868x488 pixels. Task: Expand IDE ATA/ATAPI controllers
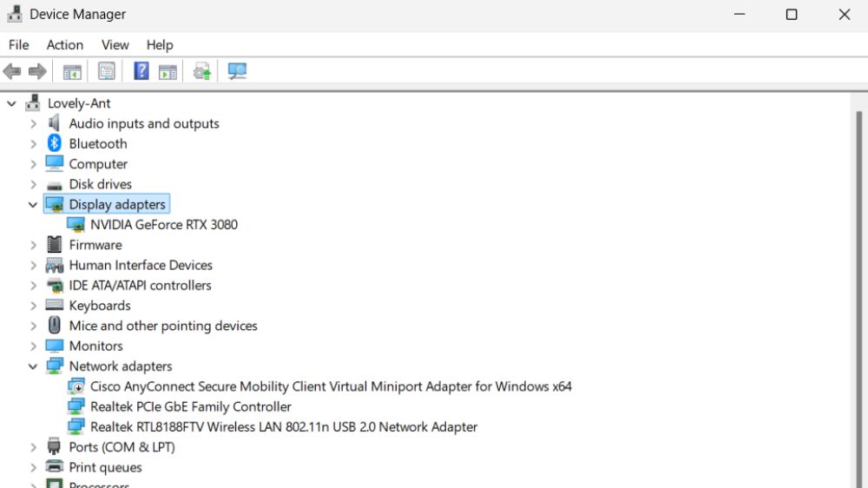pos(33,286)
